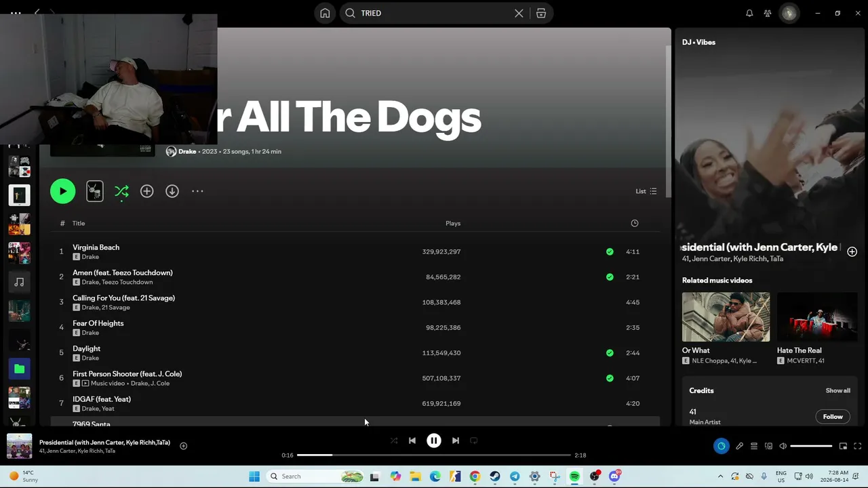
Task: Open Local Files green folder in sidebar
Action: 19,369
